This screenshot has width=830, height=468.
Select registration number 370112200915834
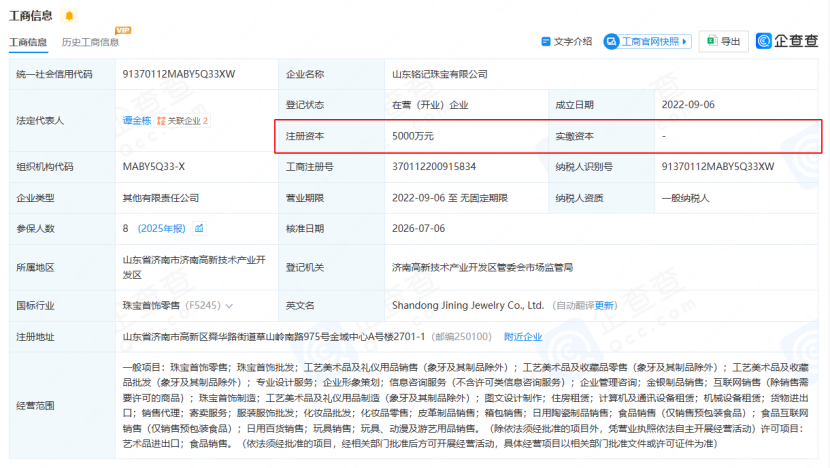tap(434, 167)
